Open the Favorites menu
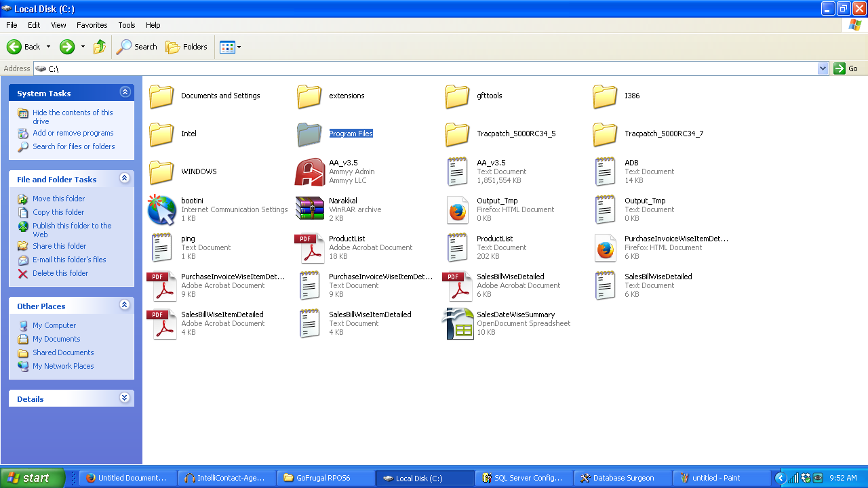The width and height of the screenshot is (868, 488). tap(92, 25)
